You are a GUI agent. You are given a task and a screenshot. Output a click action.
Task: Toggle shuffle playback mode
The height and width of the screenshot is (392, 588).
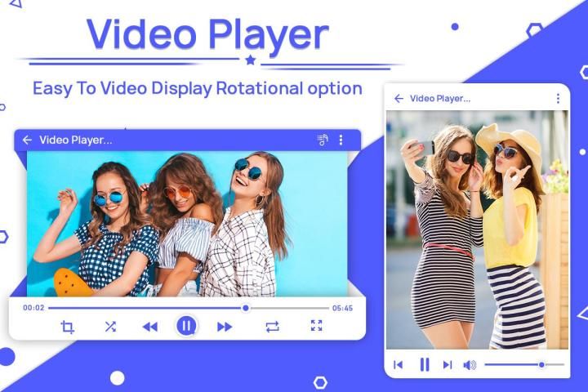coord(109,327)
